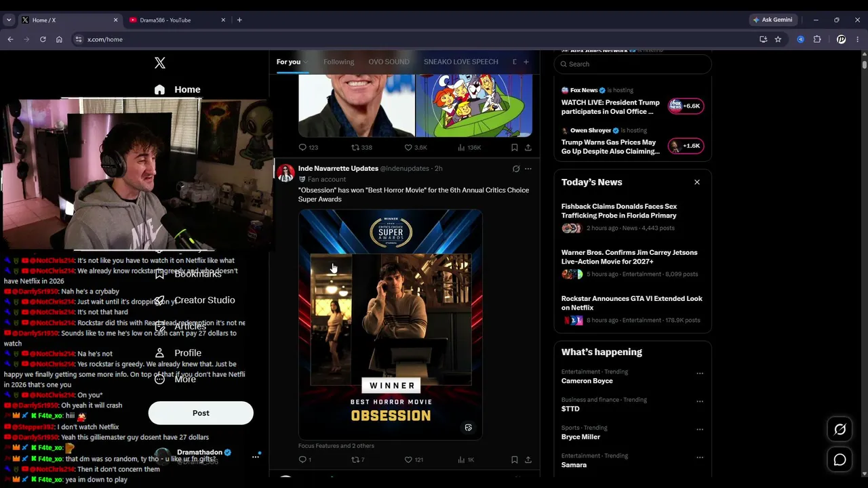This screenshot has width=868, height=488.
Task: Open more options for Samara trend
Action: pyautogui.click(x=700, y=457)
